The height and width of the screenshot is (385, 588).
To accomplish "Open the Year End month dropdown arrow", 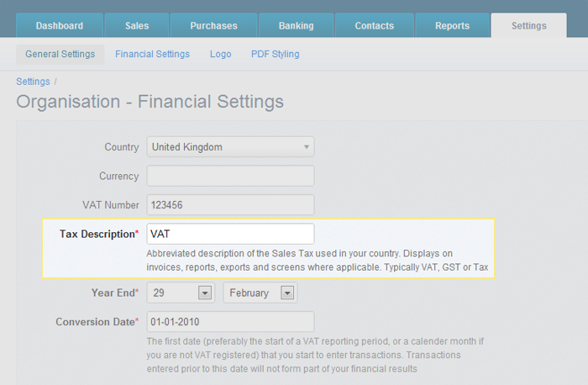I will tap(287, 293).
